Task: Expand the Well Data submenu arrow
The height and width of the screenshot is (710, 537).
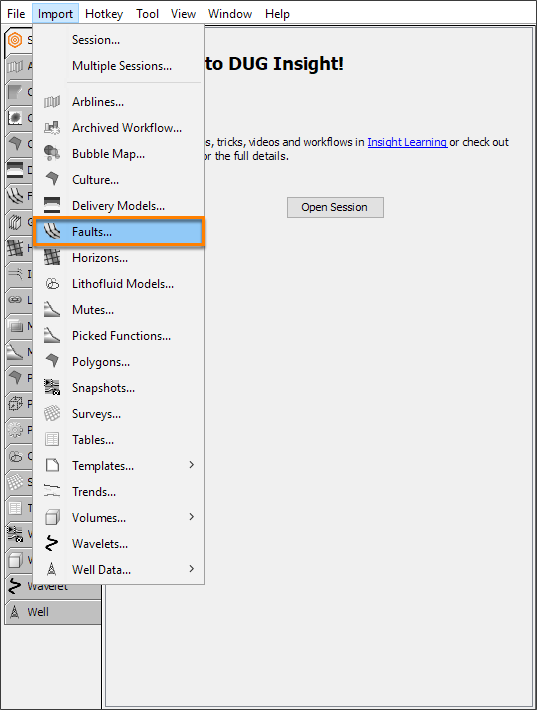Action: click(x=192, y=569)
